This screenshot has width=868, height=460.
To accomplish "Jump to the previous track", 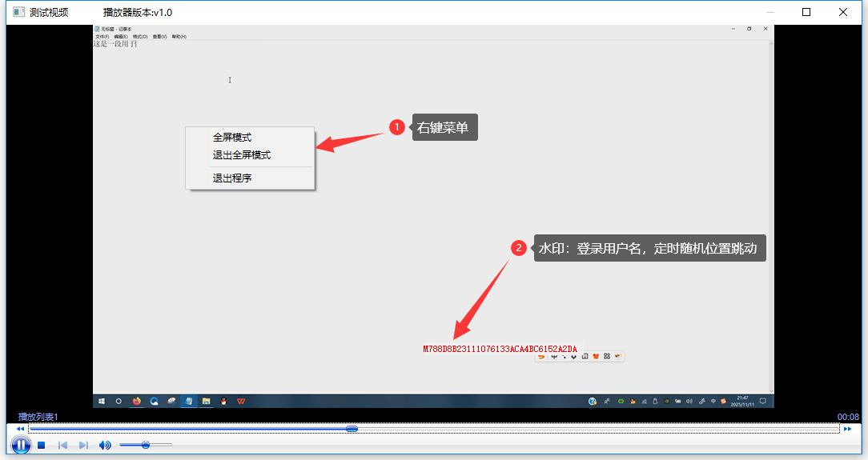I will (62, 445).
